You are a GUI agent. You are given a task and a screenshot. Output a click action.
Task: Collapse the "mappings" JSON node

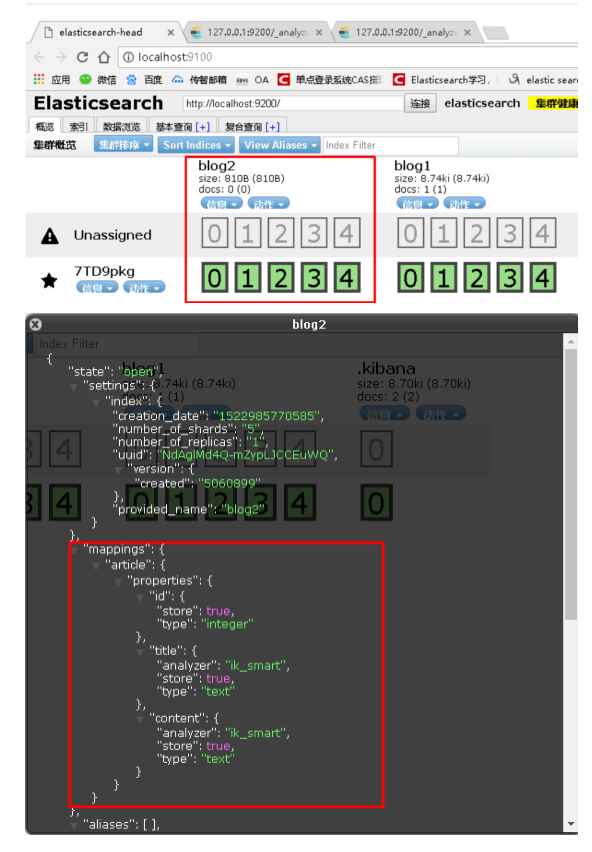74,550
